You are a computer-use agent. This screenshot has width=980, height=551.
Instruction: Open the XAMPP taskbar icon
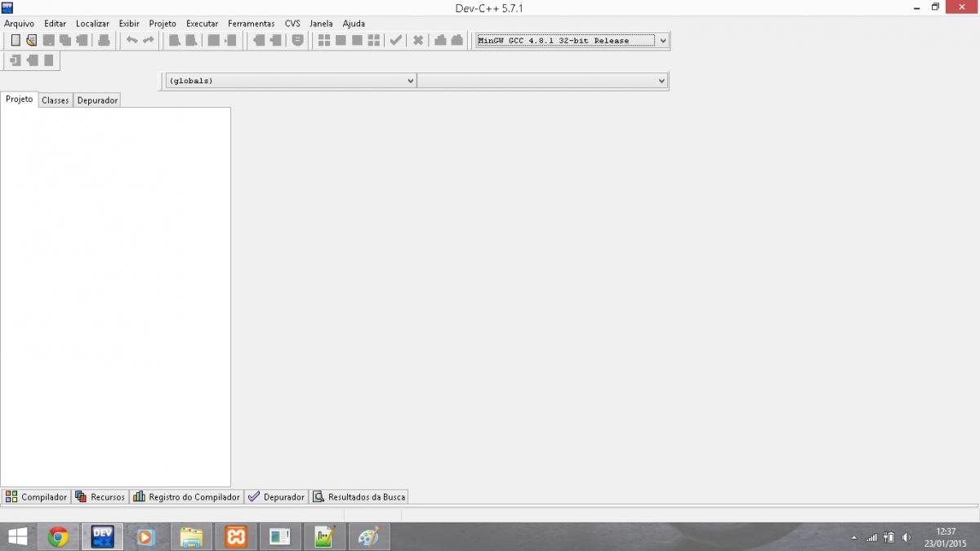[235, 537]
